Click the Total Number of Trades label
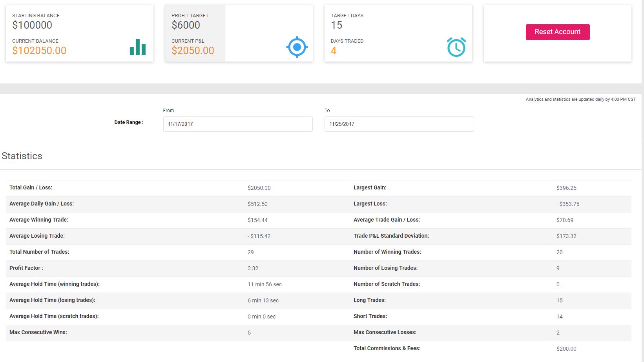This screenshot has width=644, height=362. coord(39,252)
